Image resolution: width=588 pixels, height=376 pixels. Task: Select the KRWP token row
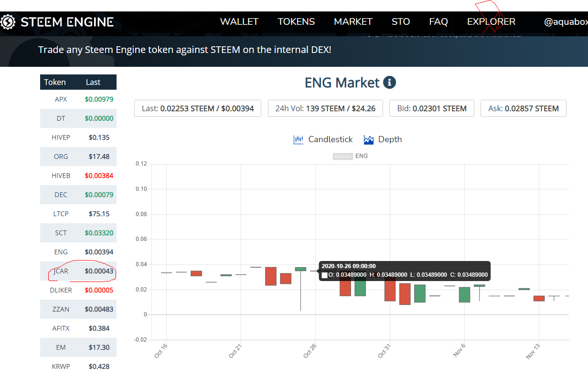[x=78, y=366]
